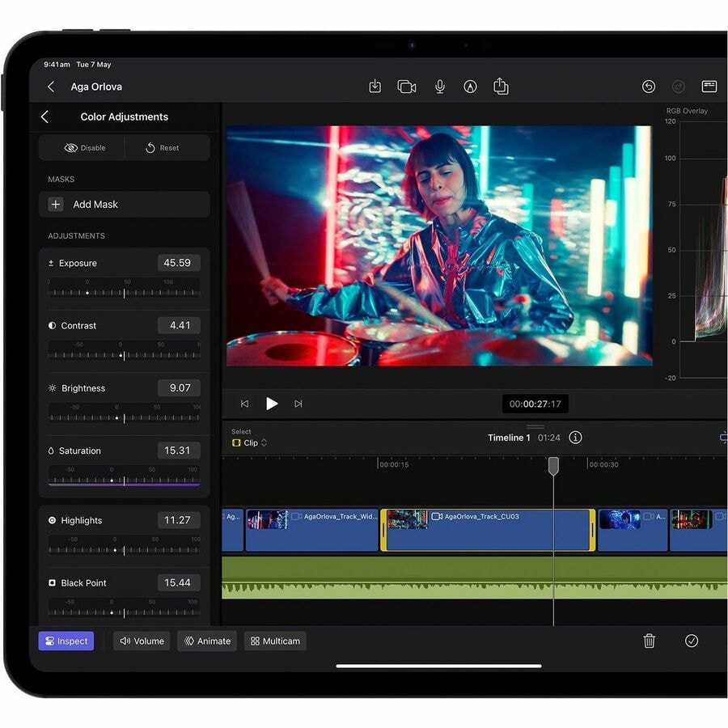Tap the Saturation droplet icon
The width and height of the screenshot is (728, 728).
point(51,451)
